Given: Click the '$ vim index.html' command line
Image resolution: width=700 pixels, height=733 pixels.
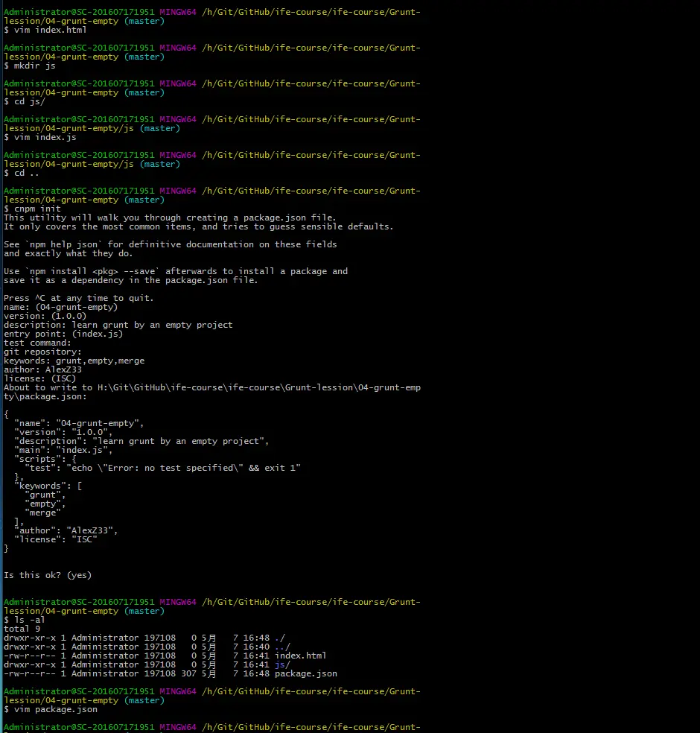Looking at the screenshot, I should tap(45, 30).
